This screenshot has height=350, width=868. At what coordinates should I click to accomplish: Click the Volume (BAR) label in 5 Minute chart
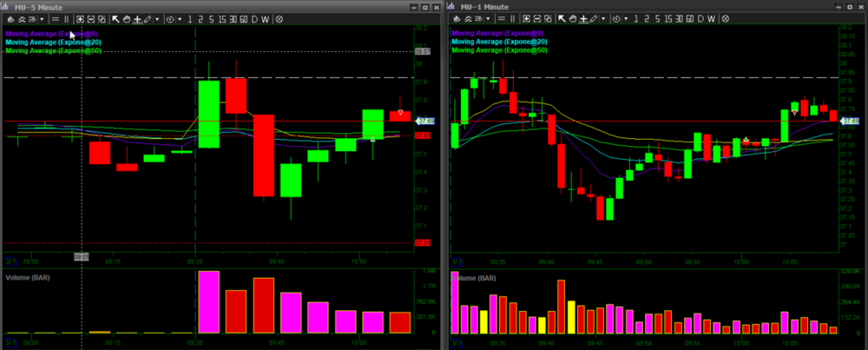click(27, 279)
